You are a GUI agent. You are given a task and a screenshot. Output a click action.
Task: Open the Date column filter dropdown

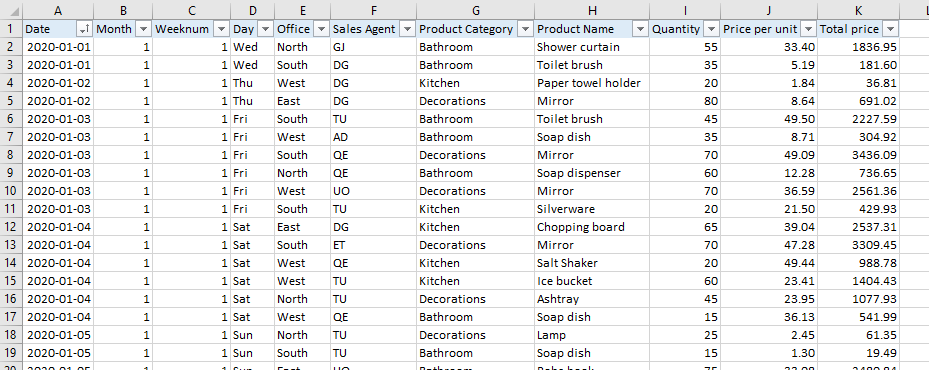84,29
